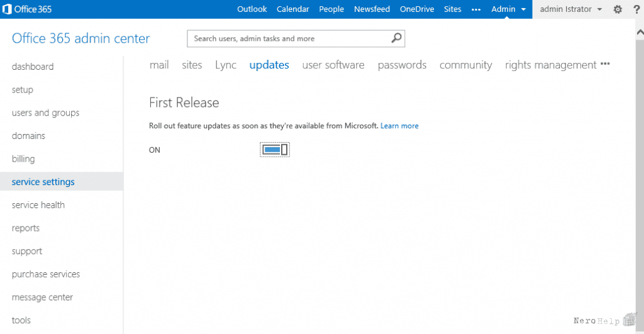Open users and groups in sidebar
The width and height of the screenshot is (644, 334).
click(45, 113)
